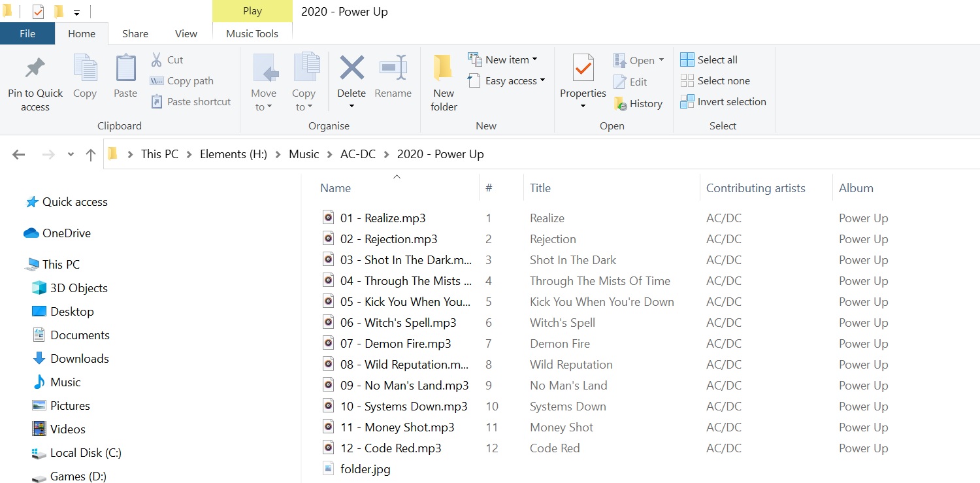Select 07 - Demon Fire.mp3 file
980x483 pixels.
pyautogui.click(x=387, y=344)
